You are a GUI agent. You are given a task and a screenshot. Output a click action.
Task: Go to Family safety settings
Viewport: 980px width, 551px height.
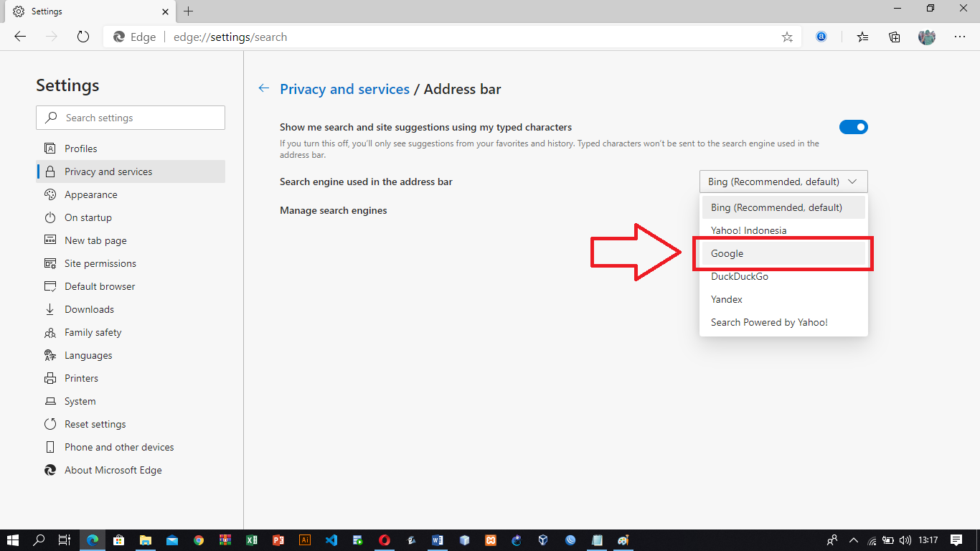pyautogui.click(x=131, y=332)
